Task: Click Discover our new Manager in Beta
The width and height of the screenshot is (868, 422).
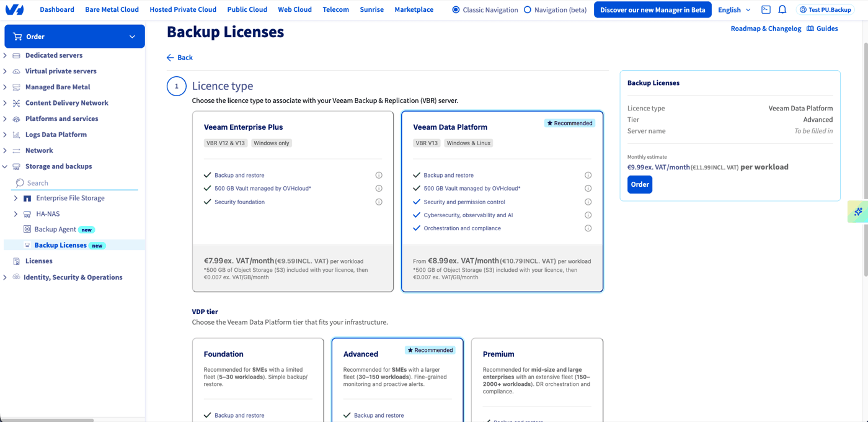Action: tap(653, 10)
